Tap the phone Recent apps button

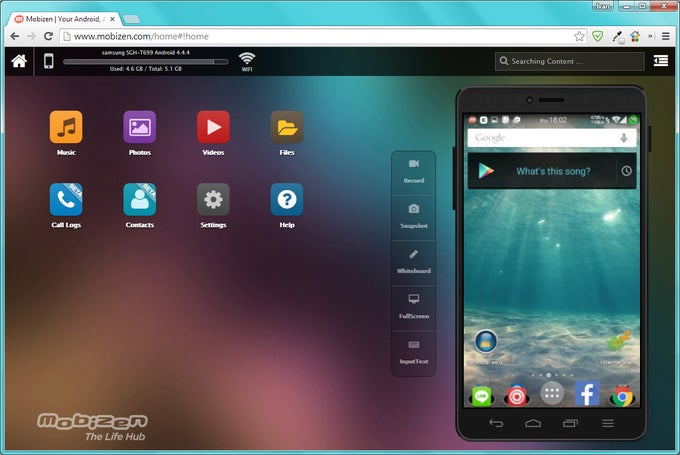(570, 423)
